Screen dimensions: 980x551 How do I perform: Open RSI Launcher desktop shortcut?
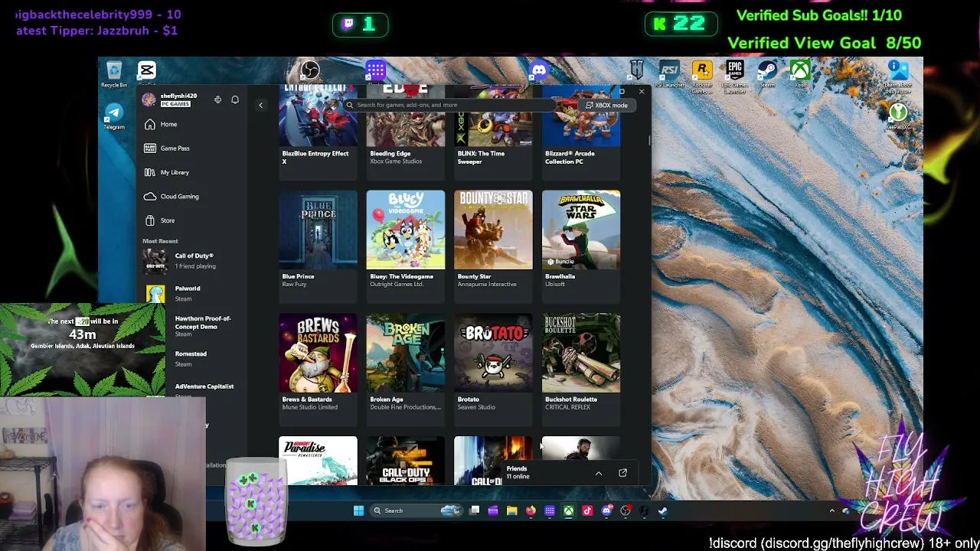coord(670,73)
